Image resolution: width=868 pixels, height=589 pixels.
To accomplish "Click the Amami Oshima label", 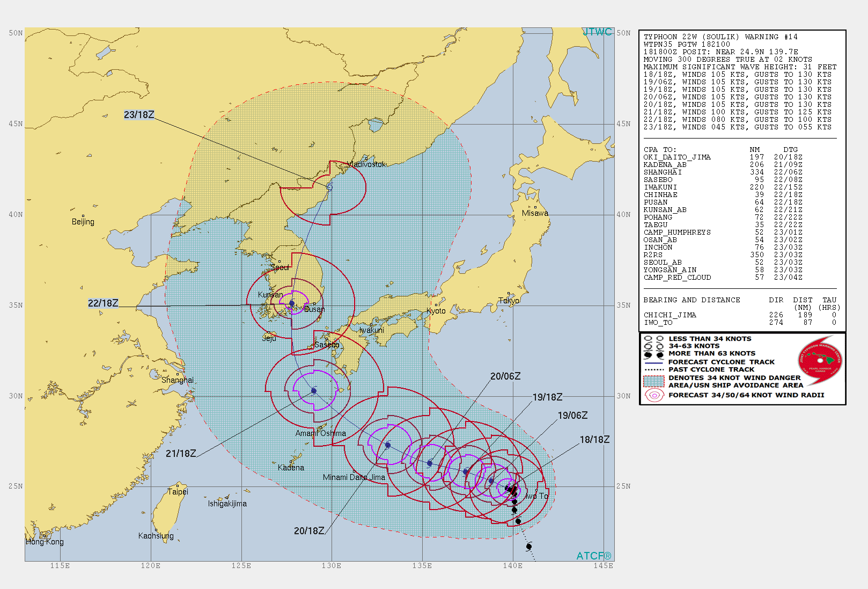I will coord(321,433).
